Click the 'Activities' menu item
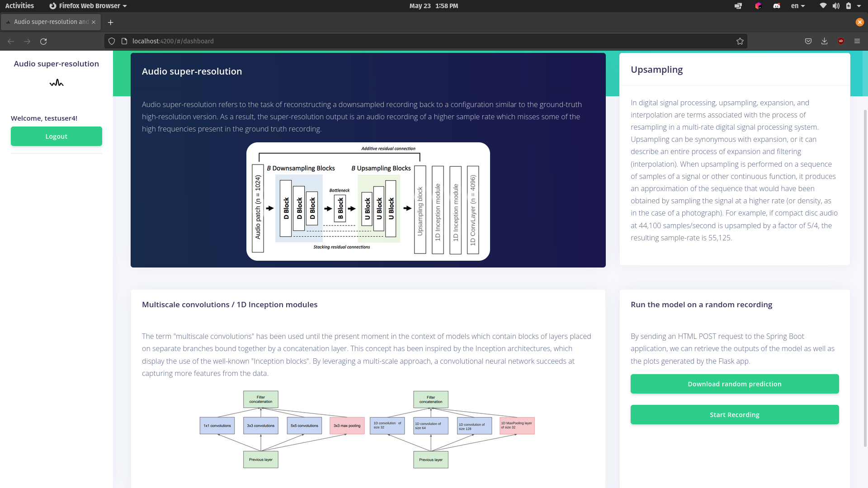Image resolution: width=868 pixels, height=488 pixels. [19, 5]
